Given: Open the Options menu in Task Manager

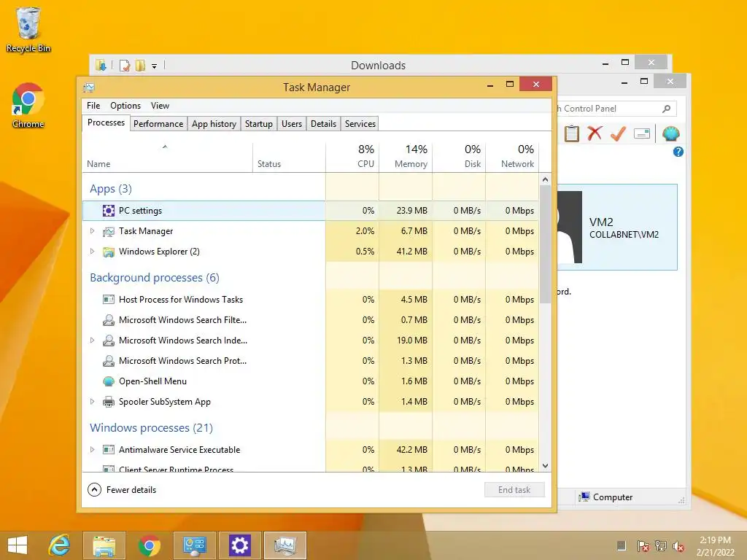Looking at the screenshot, I should click(125, 106).
